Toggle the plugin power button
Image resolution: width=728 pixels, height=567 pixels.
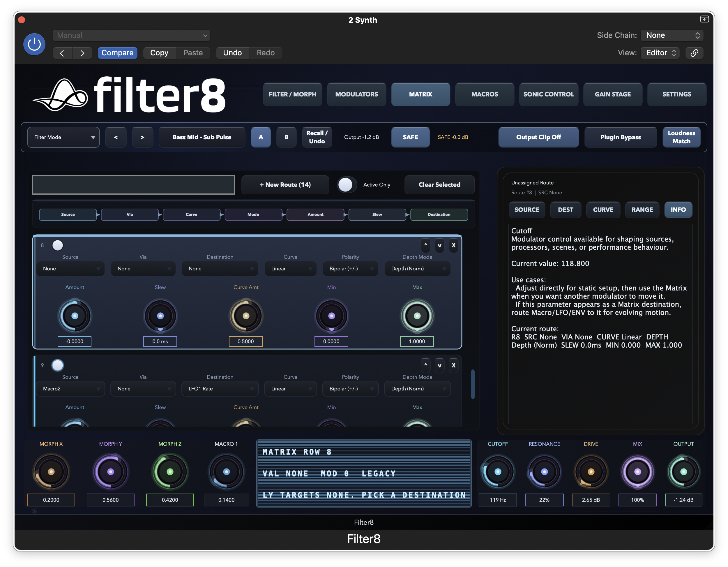point(34,44)
